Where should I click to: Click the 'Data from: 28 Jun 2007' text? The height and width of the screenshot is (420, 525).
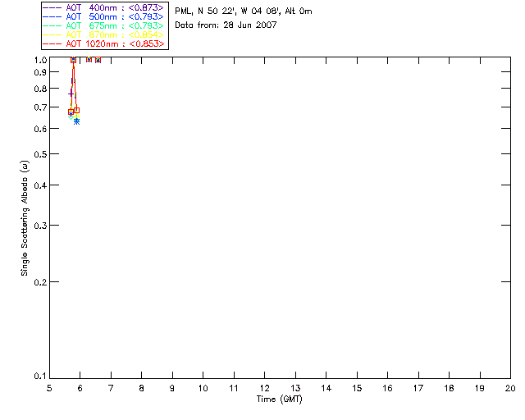tap(226, 25)
